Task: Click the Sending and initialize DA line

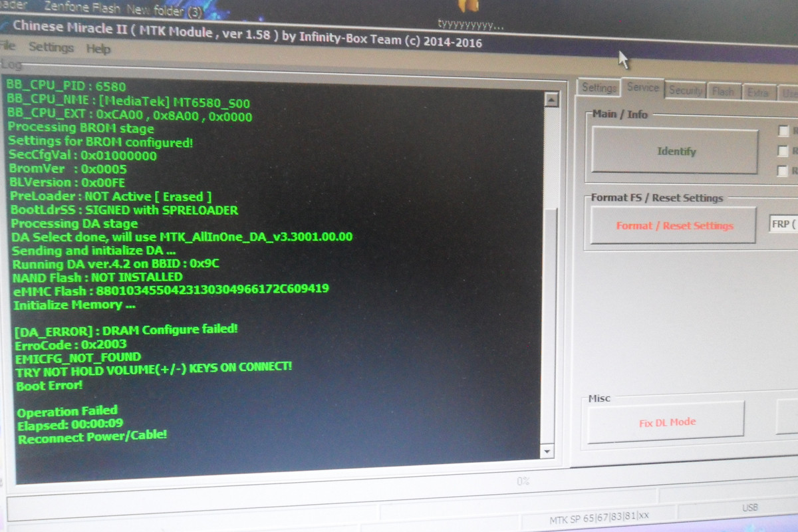Action: point(94,251)
